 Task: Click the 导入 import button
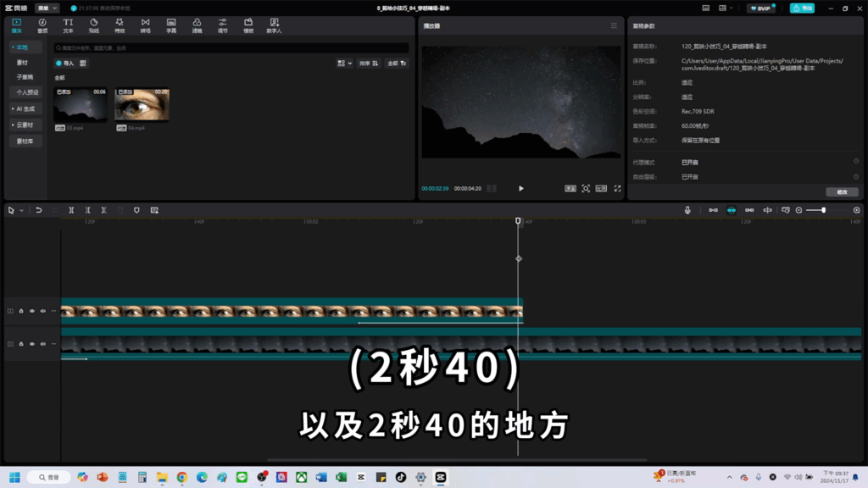(x=64, y=63)
